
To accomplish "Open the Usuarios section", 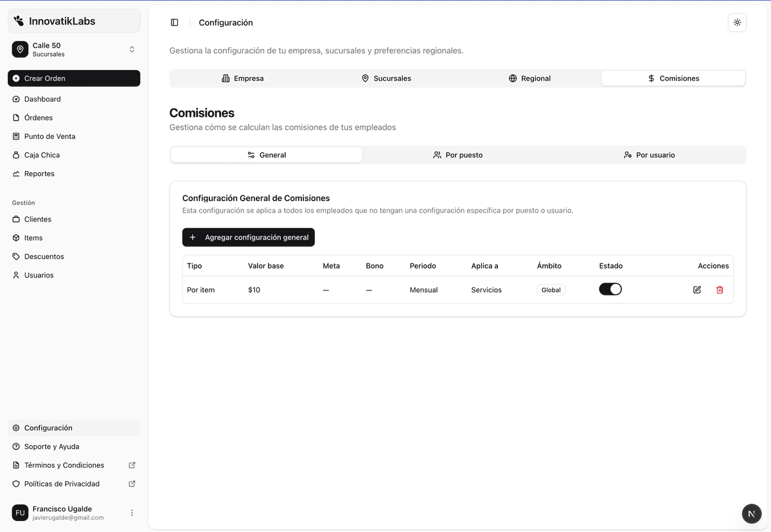I will coord(40,275).
